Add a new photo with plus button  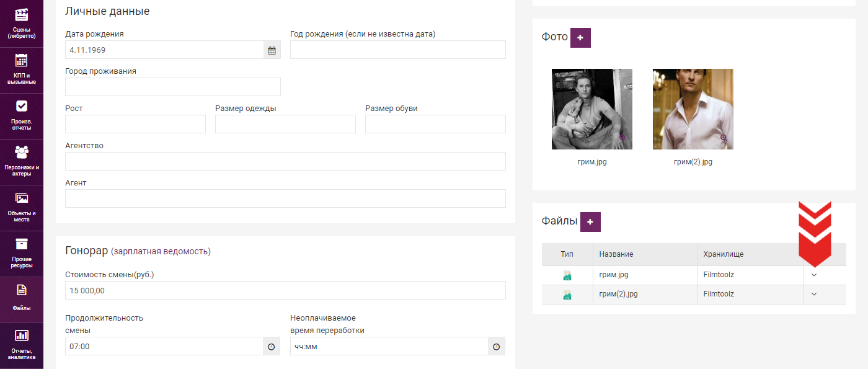tap(580, 38)
